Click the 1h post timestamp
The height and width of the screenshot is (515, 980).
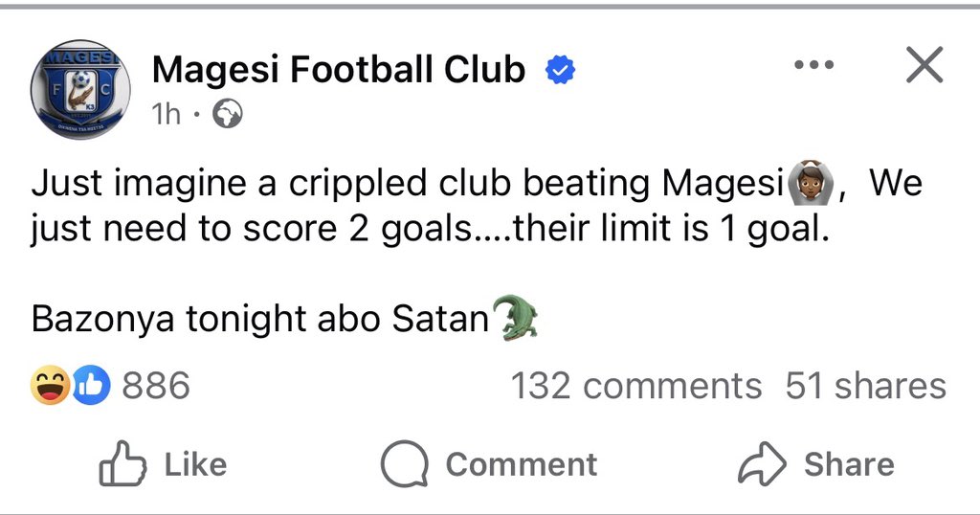[167, 114]
